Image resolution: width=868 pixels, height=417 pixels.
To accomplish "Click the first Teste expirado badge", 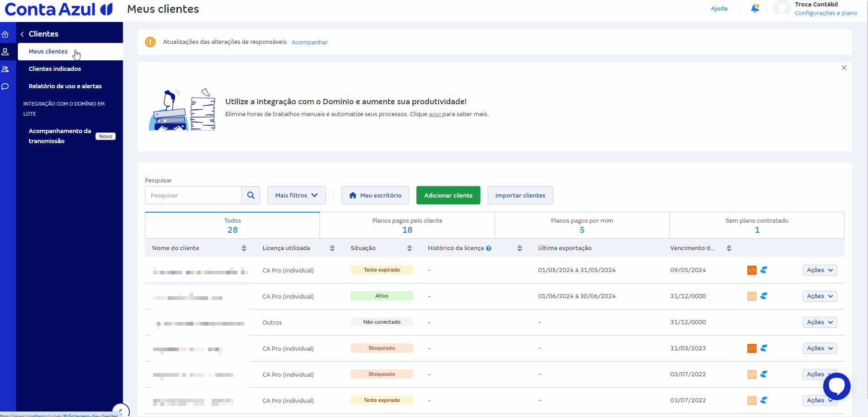I will (x=382, y=270).
